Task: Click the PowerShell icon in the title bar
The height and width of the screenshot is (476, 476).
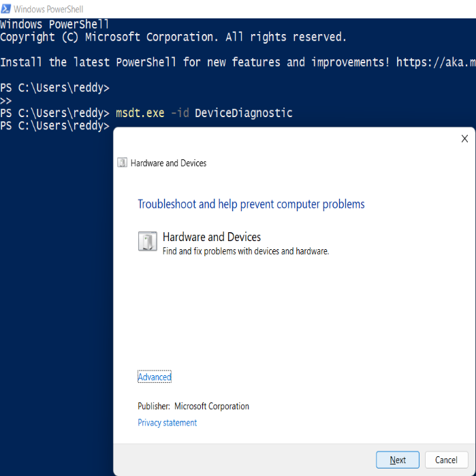Action: coord(6,9)
